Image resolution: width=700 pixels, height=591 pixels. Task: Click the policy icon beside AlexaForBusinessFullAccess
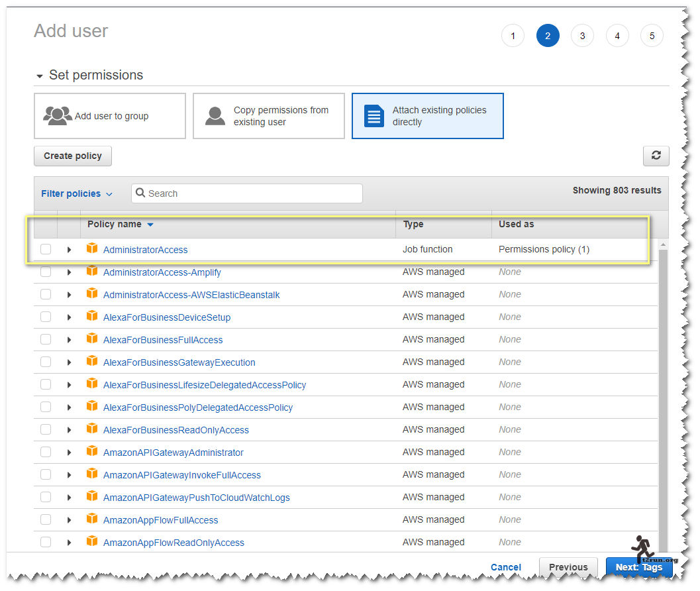[x=92, y=339]
